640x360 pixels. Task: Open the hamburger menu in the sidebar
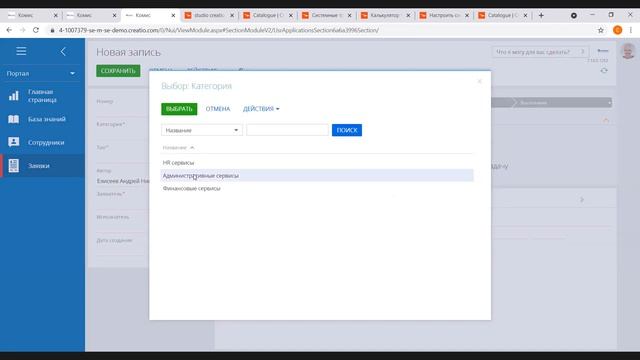tap(21, 51)
